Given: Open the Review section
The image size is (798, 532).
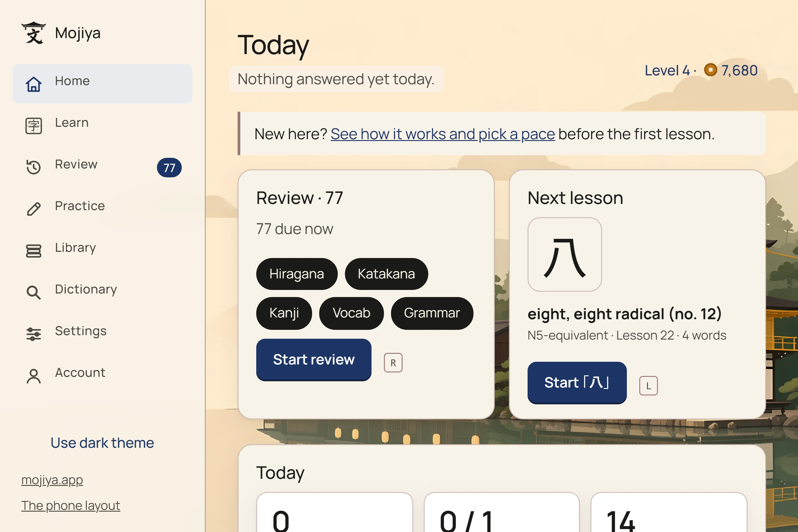Looking at the screenshot, I should pos(103,167).
